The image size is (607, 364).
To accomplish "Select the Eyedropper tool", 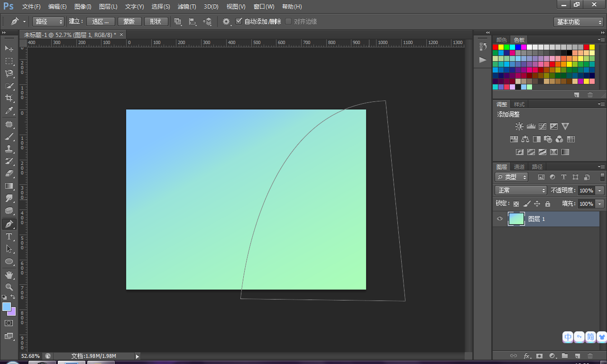I will tap(9, 111).
